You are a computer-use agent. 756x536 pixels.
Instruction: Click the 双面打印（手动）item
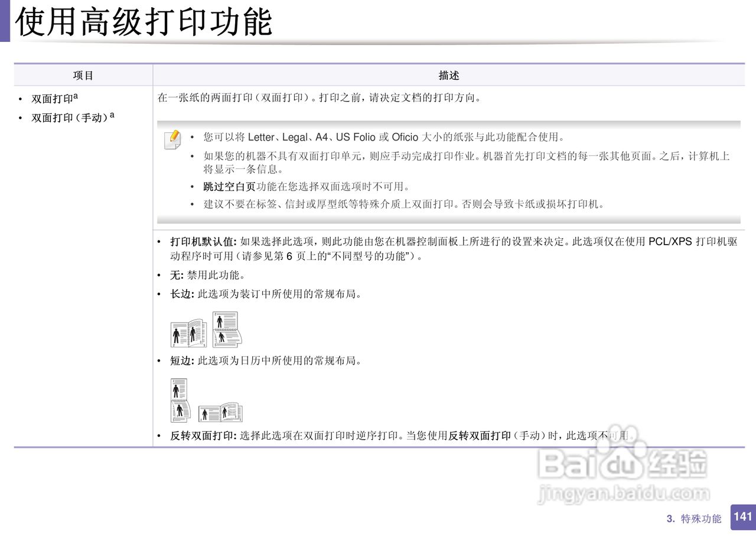[x=73, y=118]
